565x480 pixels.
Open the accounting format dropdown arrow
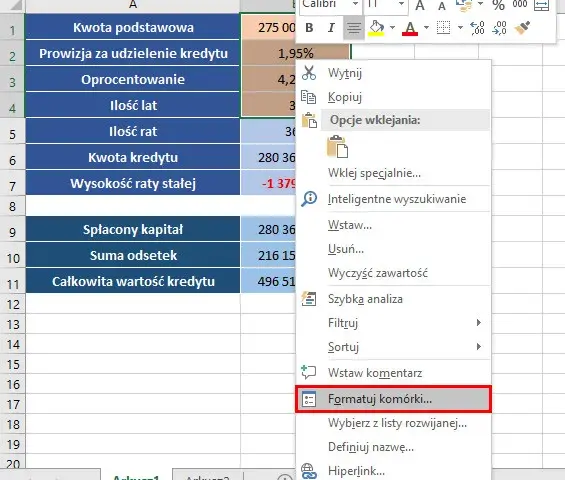click(480, 4)
